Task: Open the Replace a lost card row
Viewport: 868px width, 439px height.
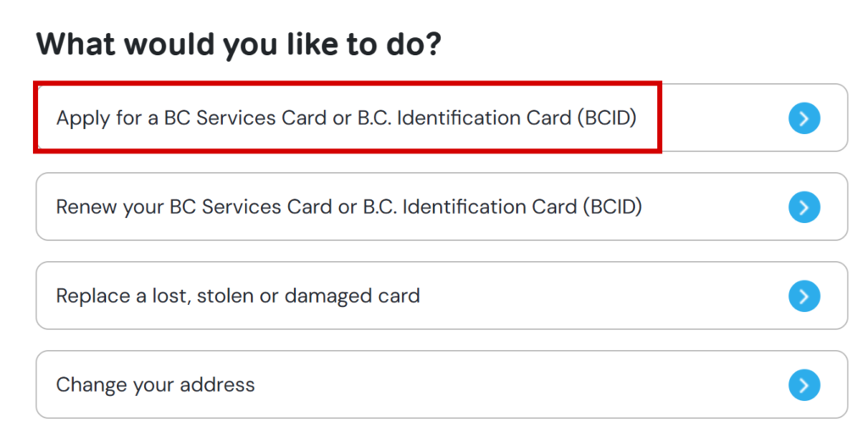Action: coord(442,296)
